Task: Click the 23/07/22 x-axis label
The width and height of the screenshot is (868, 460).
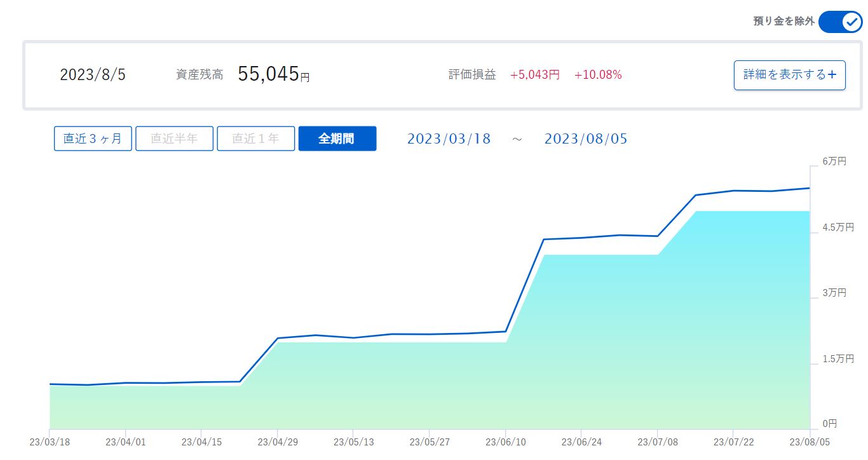Action: 733,442
